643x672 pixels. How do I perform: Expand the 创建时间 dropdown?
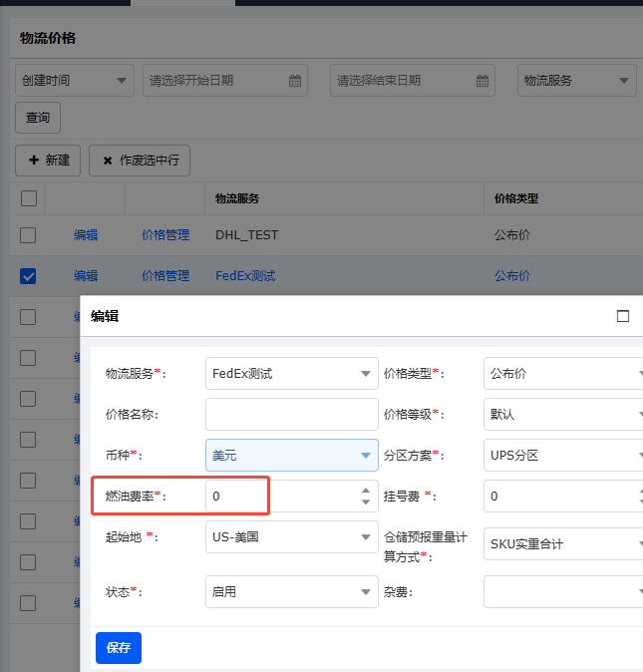(75, 81)
